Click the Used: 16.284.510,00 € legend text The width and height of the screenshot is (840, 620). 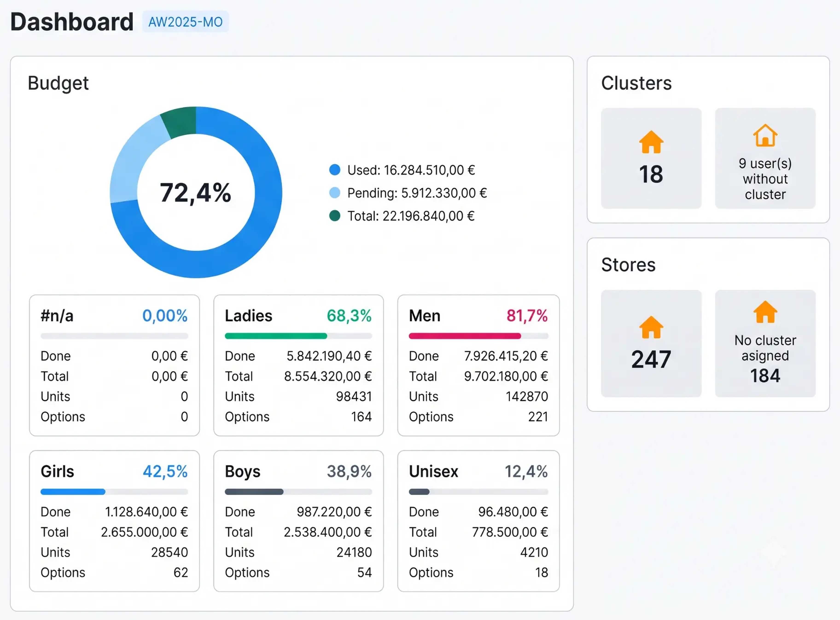[411, 170]
